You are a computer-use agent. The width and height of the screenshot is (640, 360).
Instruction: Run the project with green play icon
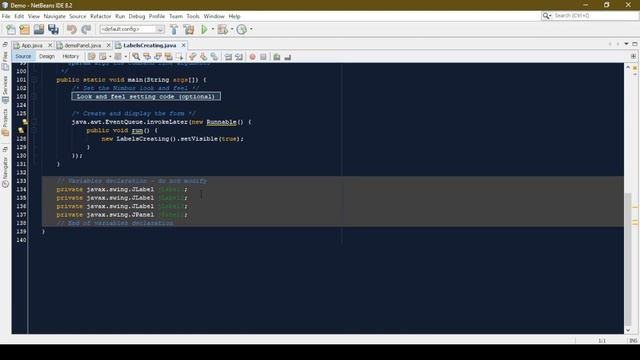click(204, 29)
